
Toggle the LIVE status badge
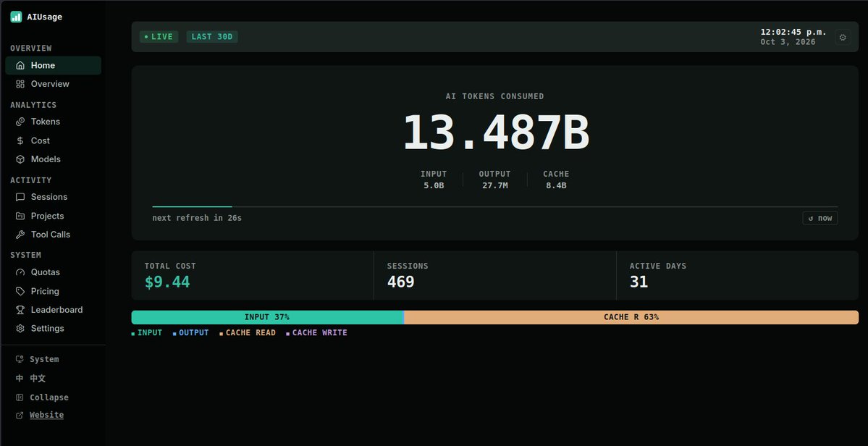tap(159, 37)
